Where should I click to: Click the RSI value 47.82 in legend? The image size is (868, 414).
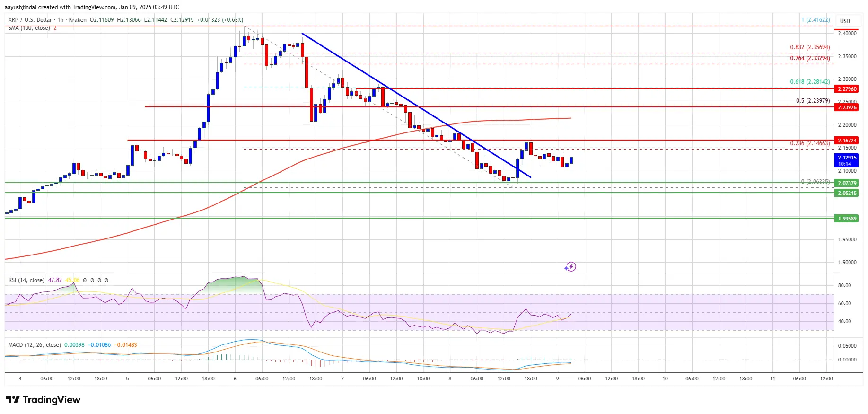tap(55, 280)
